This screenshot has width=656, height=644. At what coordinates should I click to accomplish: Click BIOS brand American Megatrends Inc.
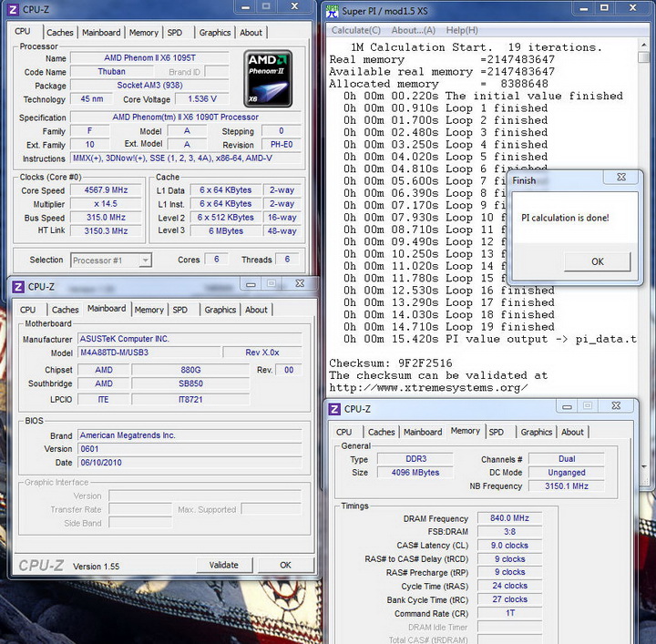pyautogui.click(x=190, y=435)
